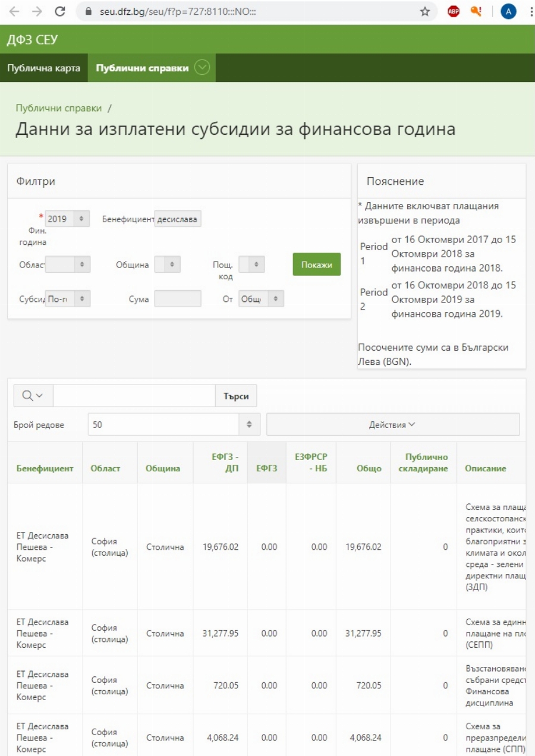Click the browser back arrow

click(x=14, y=11)
